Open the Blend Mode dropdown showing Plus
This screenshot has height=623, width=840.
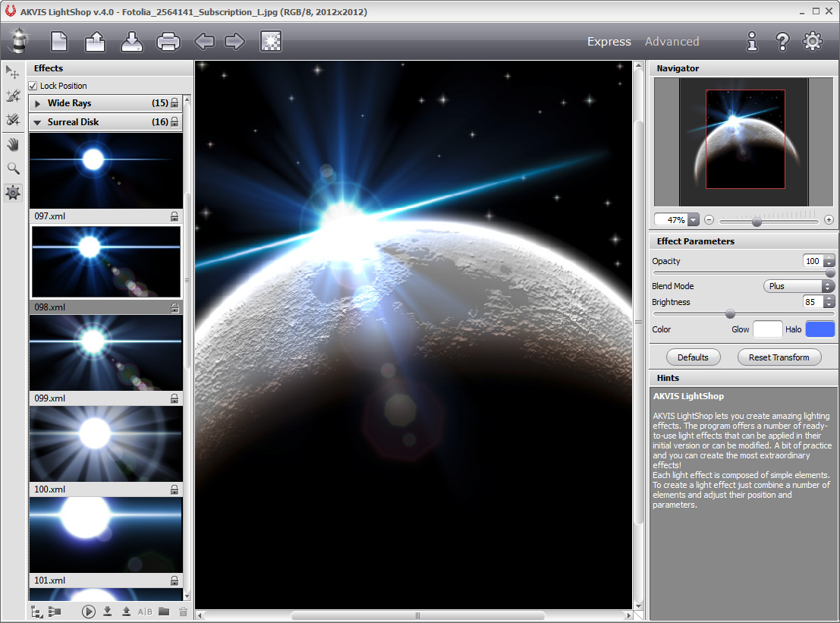(799, 286)
